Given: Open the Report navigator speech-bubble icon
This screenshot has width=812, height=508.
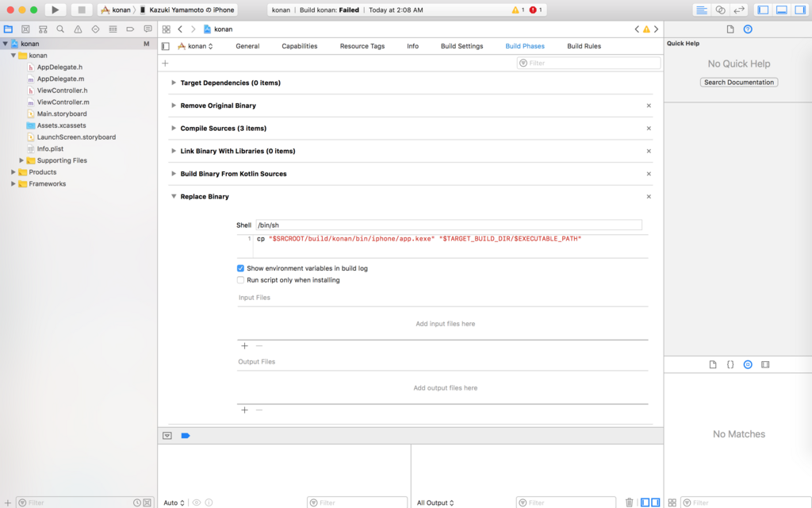Looking at the screenshot, I should coord(147,29).
